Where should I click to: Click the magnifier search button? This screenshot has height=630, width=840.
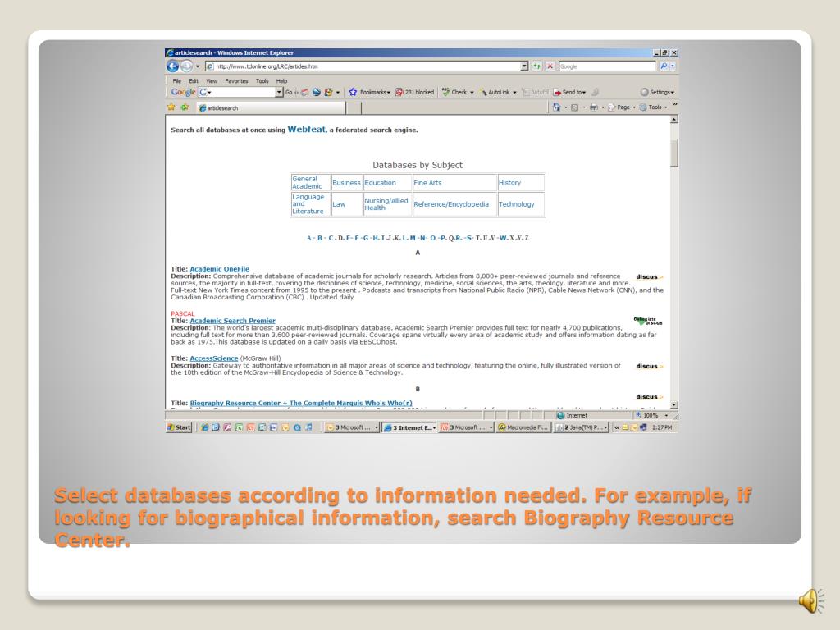pos(664,66)
